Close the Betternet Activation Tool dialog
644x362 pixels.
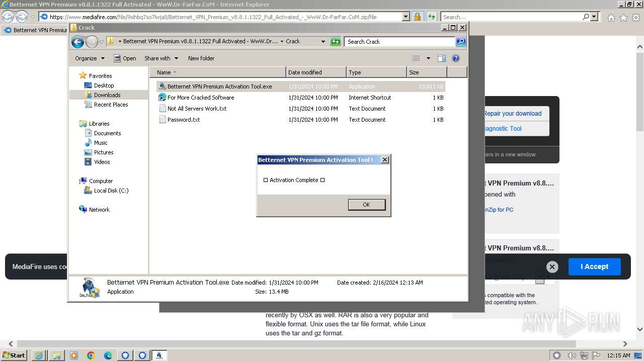(384, 160)
